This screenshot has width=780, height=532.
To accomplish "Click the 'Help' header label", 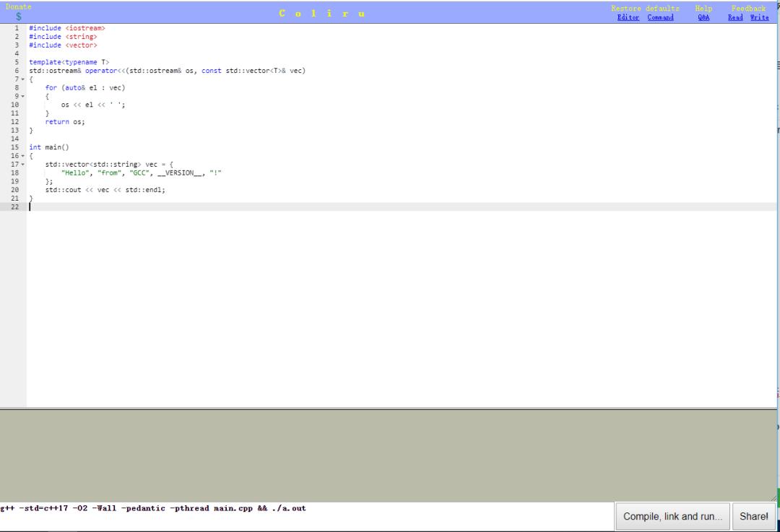I will 703,9.
